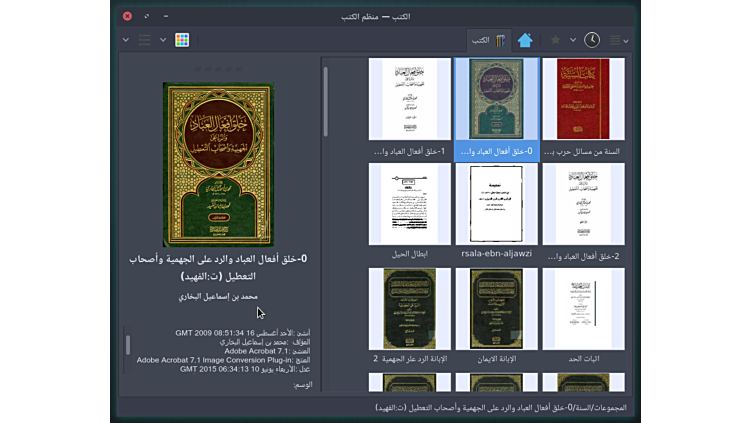The image size is (752, 423).
Task: Click the metadata details panel scrollbar
Action: click(127, 345)
